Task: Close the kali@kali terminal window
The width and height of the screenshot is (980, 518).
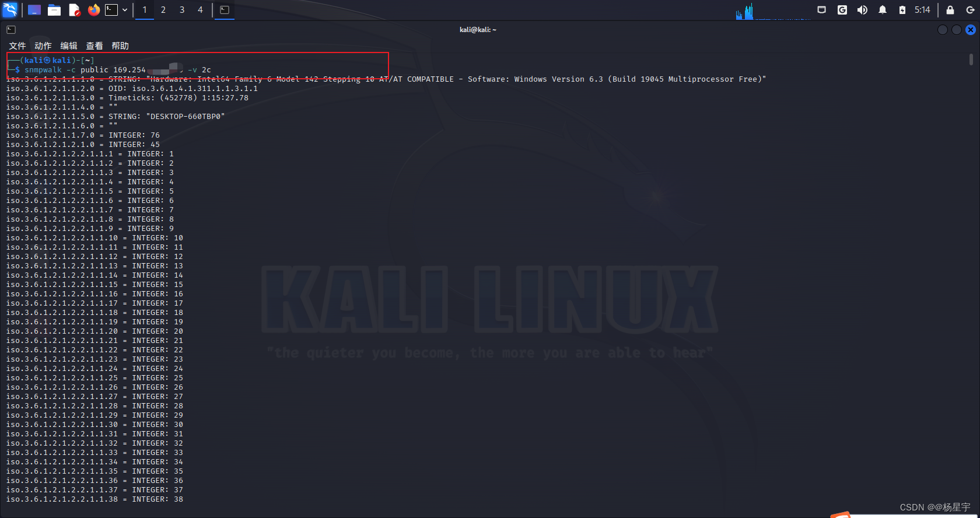Action: [971, 30]
